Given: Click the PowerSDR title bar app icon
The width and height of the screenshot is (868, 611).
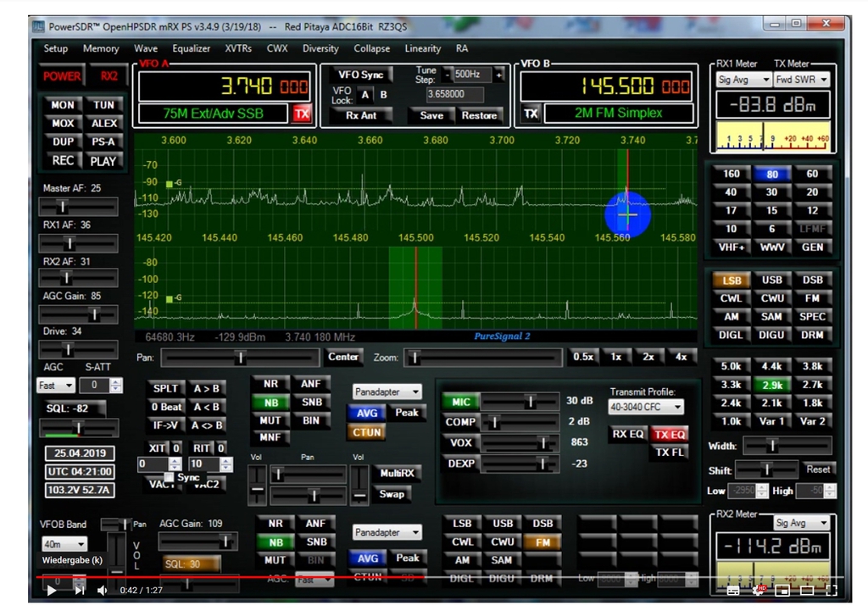Looking at the screenshot, I should coord(38,26).
